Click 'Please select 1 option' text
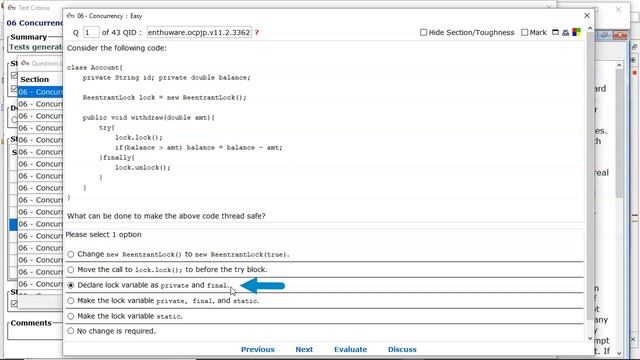This screenshot has height=360, width=640. 104,235
